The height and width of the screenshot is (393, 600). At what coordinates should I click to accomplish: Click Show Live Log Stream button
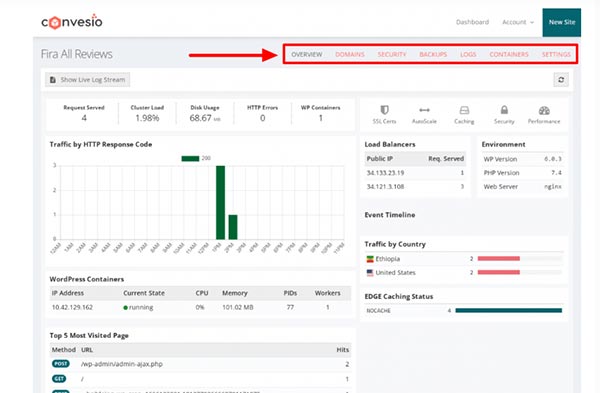pos(87,80)
